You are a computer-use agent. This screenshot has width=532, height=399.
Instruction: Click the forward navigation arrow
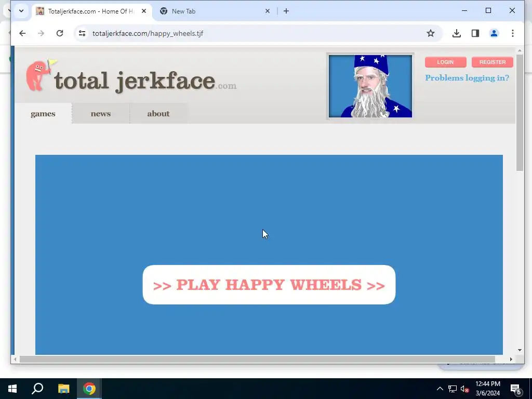click(x=41, y=33)
